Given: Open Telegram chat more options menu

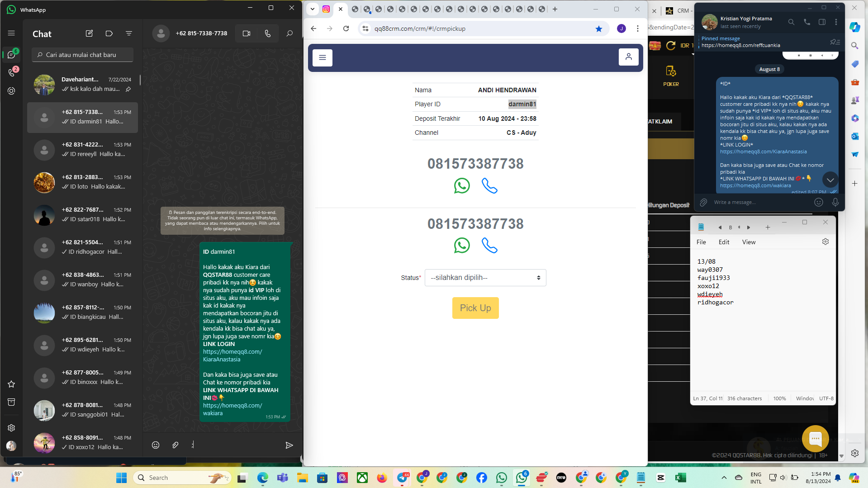Looking at the screenshot, I should pyautogui.click(x=836, y=22).
